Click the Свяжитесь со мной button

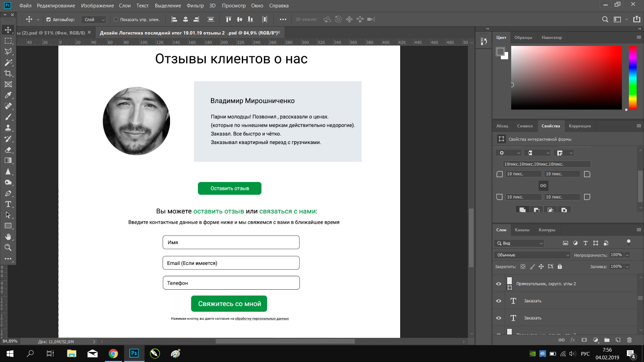(x=229, y=304)
